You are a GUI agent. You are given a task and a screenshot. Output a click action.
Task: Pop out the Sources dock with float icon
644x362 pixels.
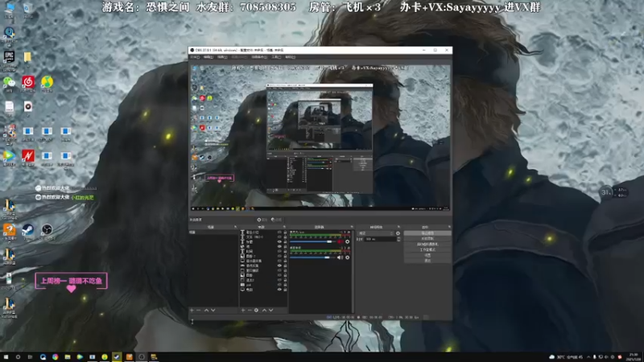coord(284,227)
